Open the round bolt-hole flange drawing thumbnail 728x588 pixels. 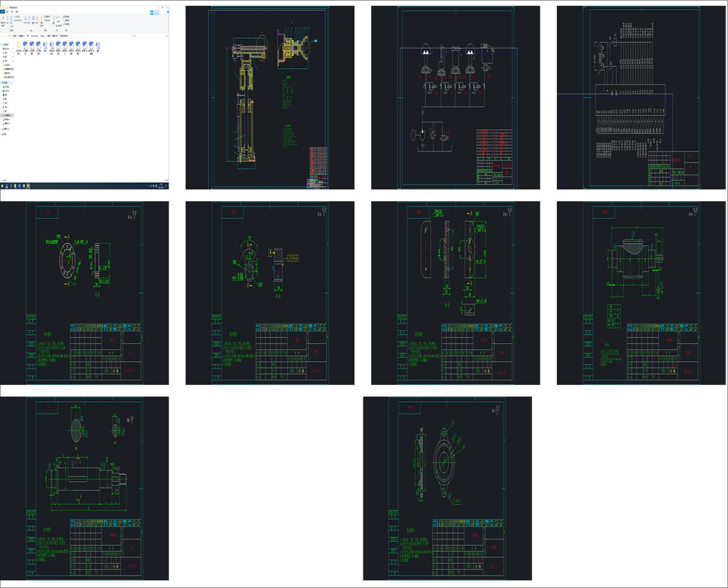[x=84, y=293]
